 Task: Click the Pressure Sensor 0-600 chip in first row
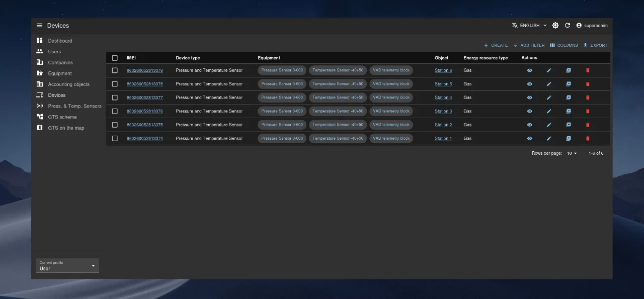[x=282, y=70]
